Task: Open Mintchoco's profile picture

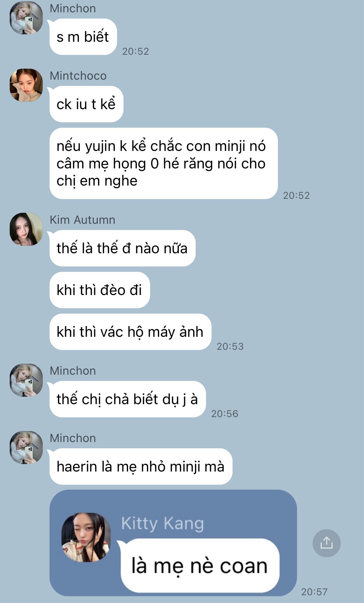Action: 26,85
